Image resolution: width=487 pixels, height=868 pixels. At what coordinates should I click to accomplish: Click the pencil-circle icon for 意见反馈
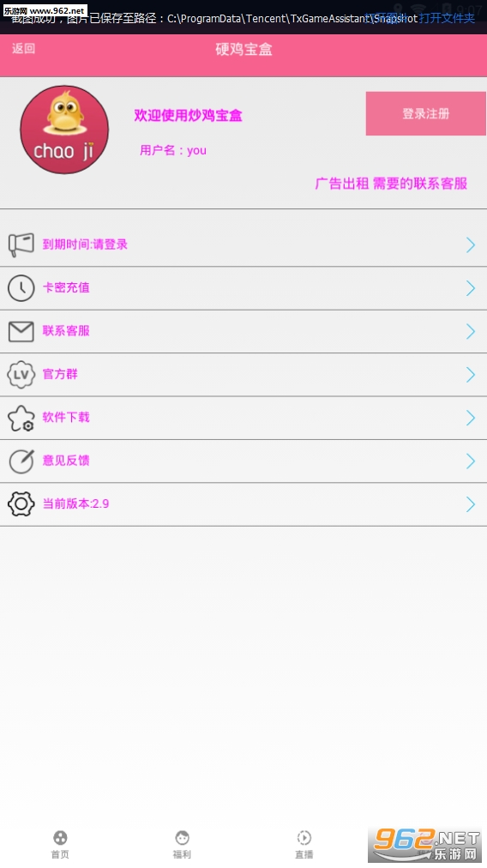pos(21,461)
